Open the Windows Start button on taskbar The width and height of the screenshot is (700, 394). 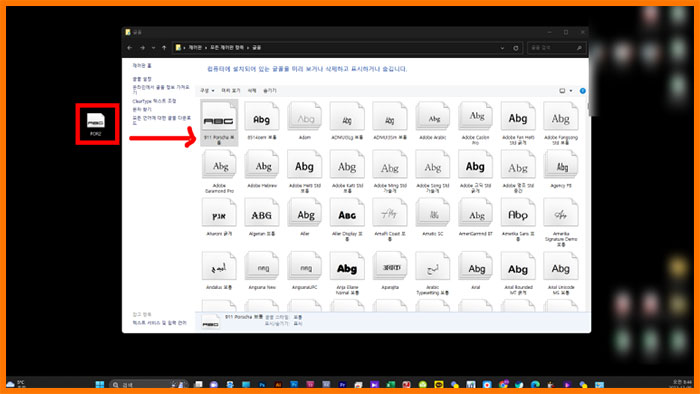tap(100, 384)
